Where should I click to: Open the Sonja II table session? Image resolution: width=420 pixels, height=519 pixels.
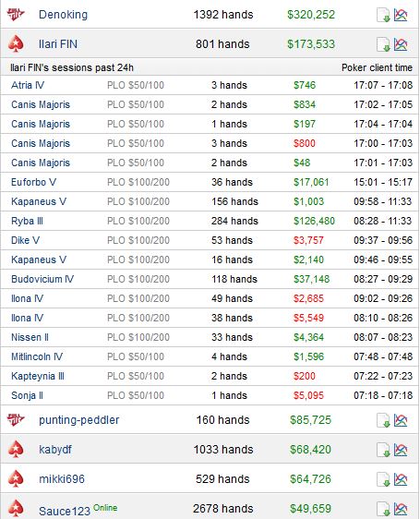click(27, 395)
